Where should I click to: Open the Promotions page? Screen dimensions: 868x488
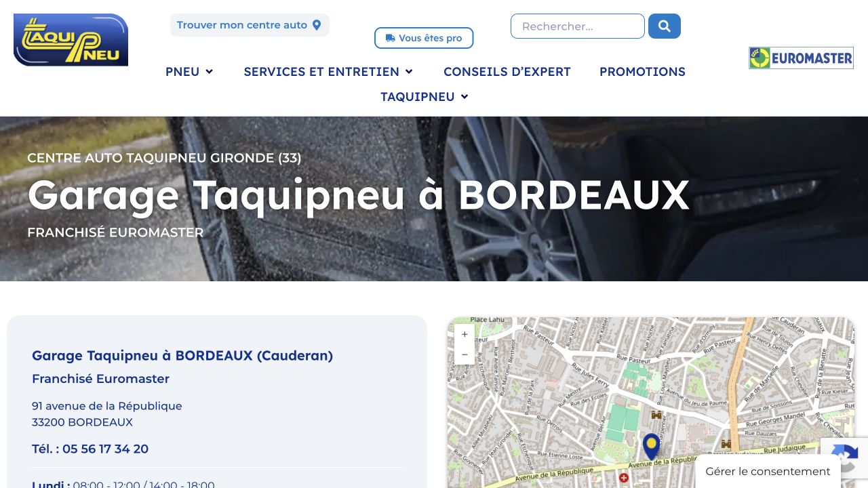click(642, 72)
